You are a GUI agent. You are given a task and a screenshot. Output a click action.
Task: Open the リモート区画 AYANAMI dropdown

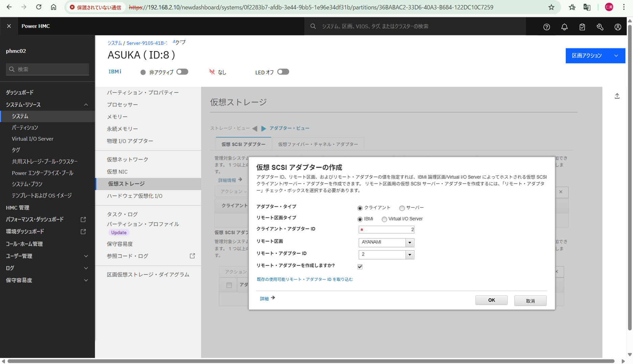coord(410,242)
